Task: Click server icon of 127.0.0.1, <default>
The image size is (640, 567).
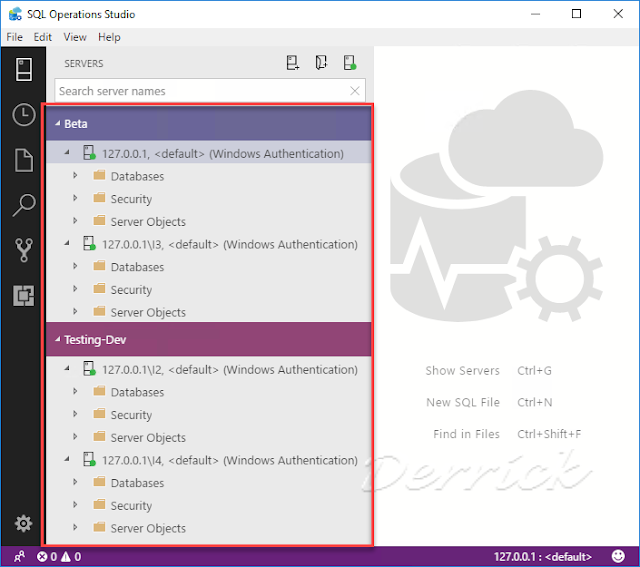Action: [x=89, y=153]
